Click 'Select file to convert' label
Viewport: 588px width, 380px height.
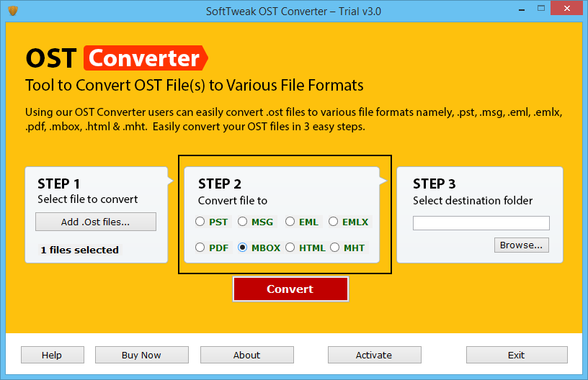[88, 199]
